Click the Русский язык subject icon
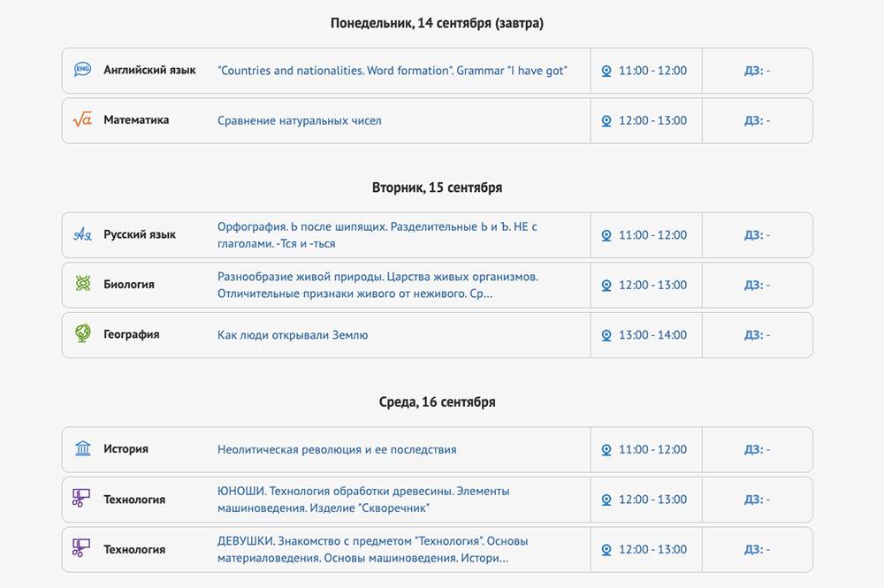 [x=82, y=235]
